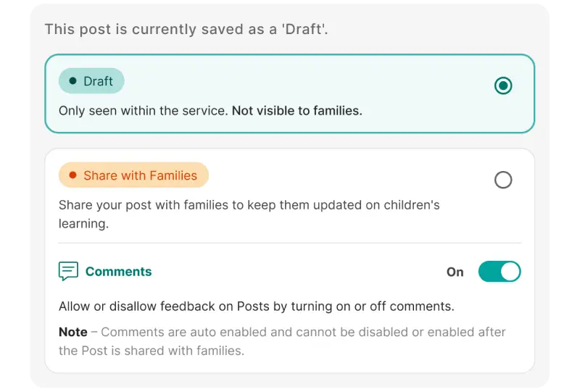Click the divider line above Comments section
580x392 pixels.
coord(289,243)
